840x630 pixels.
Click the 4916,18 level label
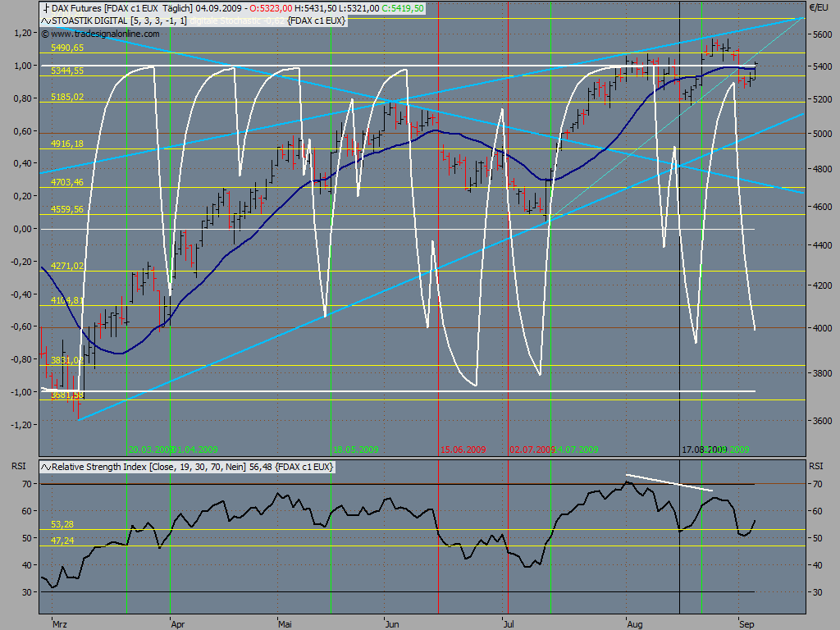(67, 144)
